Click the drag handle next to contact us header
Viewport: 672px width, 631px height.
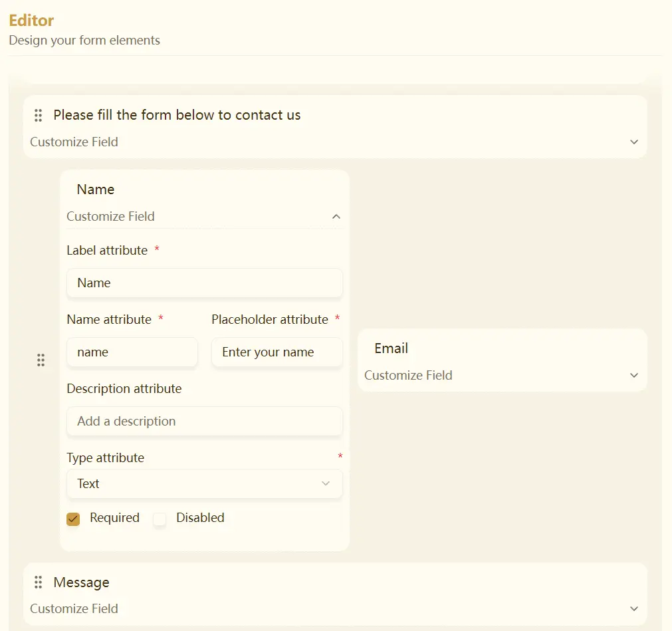38,115
